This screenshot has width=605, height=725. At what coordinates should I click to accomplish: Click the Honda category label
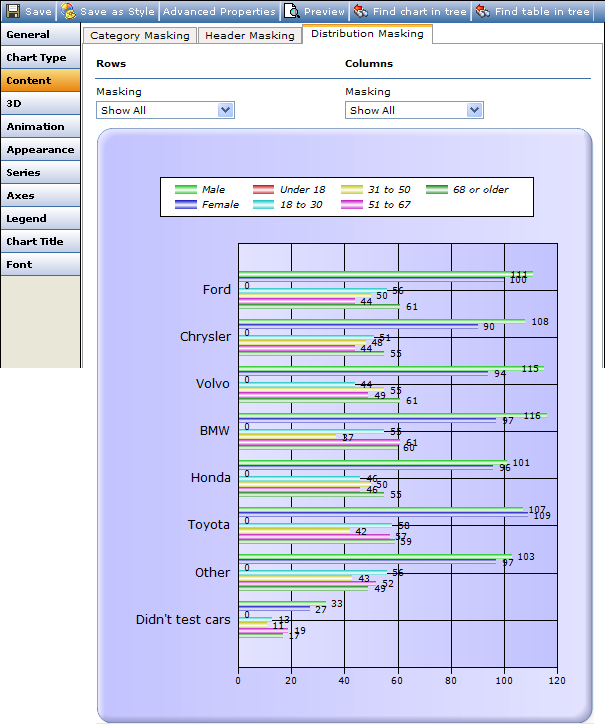tap(210, 478)
